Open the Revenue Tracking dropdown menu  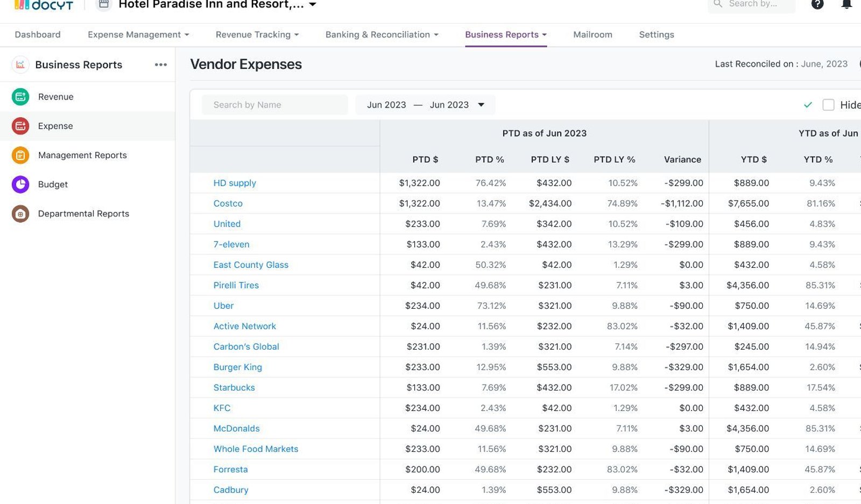point(257,34)
